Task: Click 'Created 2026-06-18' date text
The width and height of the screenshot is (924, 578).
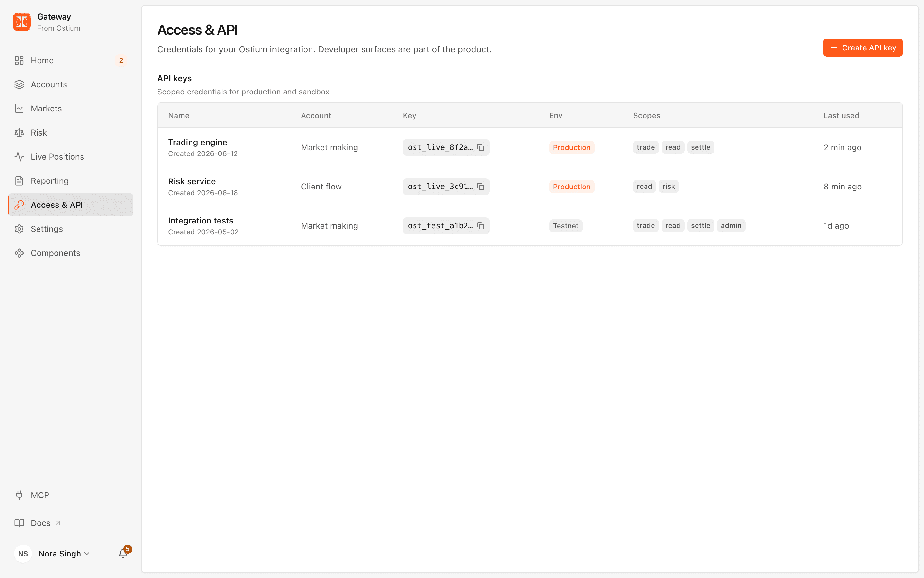Action: point(203,193)
